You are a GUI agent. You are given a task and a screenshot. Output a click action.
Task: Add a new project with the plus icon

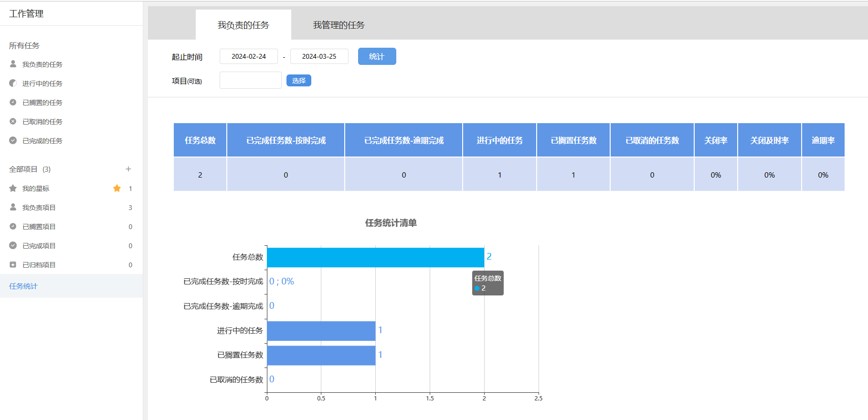coord(128,169)
